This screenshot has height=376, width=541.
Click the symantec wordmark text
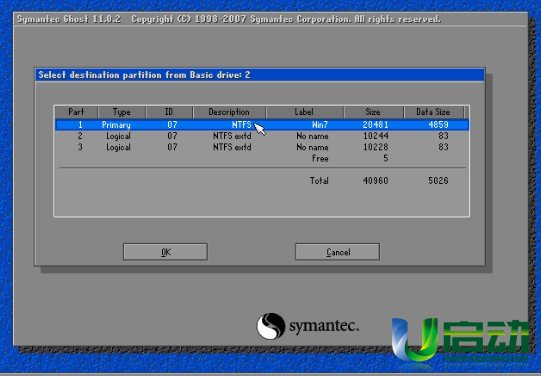click(x=324, y=325)
